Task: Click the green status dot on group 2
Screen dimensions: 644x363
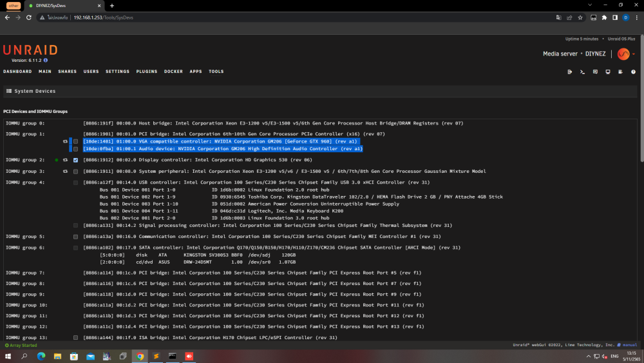Action: [x=57, y=160]
